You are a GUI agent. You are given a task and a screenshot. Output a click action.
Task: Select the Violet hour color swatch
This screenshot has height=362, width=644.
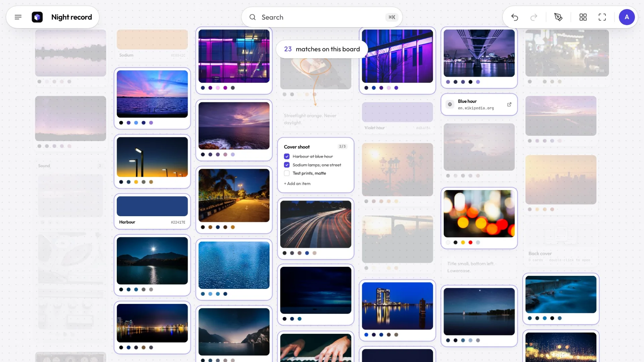tap(397, 112)
